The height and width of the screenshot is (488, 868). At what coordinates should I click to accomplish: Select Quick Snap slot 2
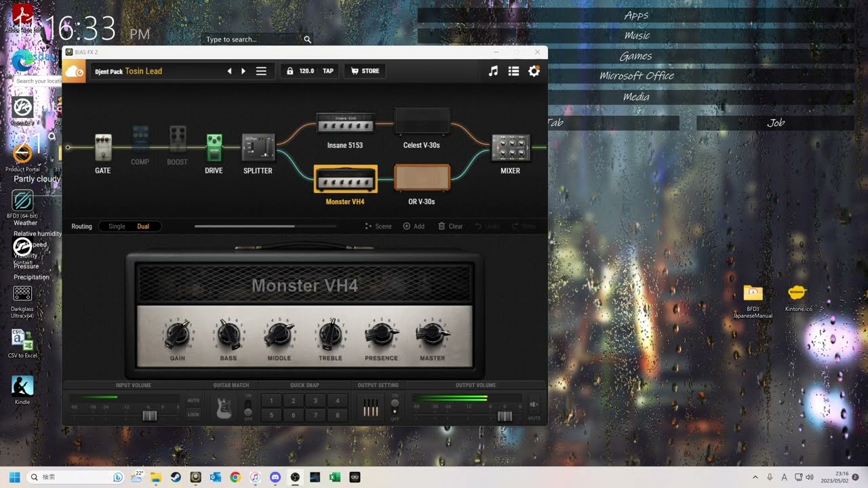[x=294, y=401]
